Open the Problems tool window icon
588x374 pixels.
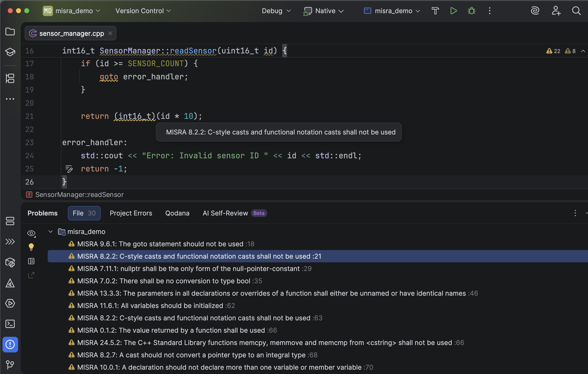click(10, 344)
